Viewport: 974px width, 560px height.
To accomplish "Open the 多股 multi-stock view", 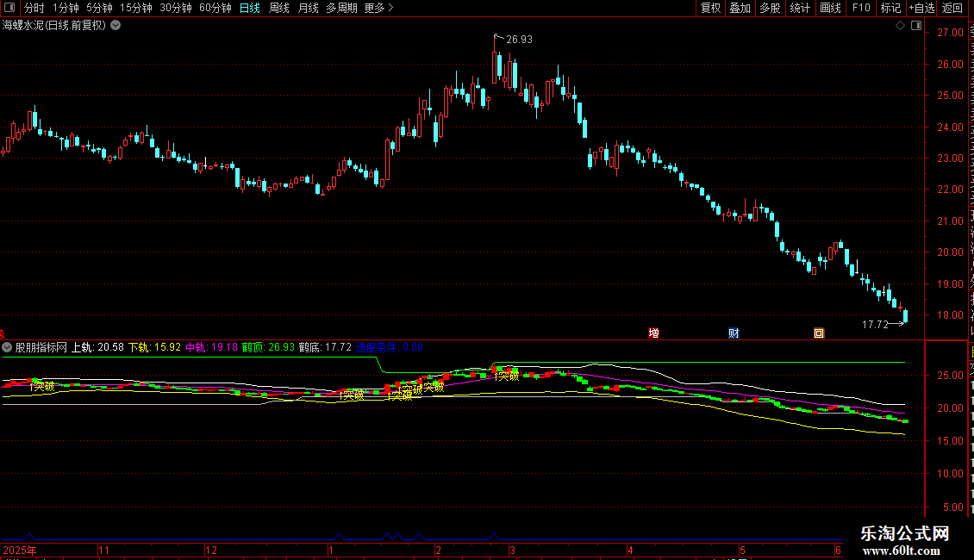I will (770, 8).
